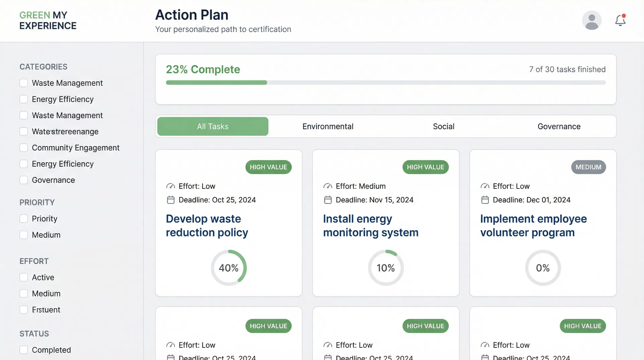Open the Develop waste reduction policy task
The height and width of the screenshot is (360, 644).
pos(207,225)
